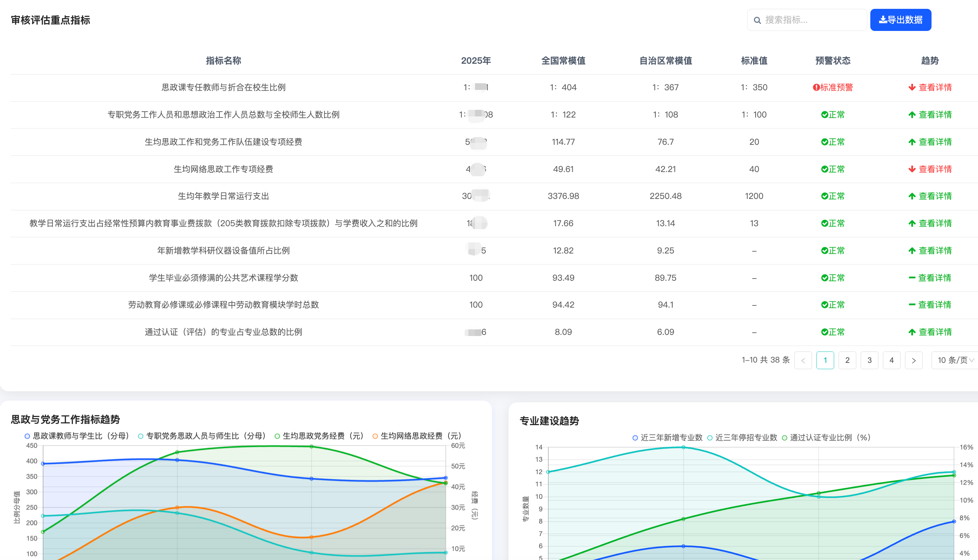
Task: Select page 4 in pagination
Action: [891, 360]
